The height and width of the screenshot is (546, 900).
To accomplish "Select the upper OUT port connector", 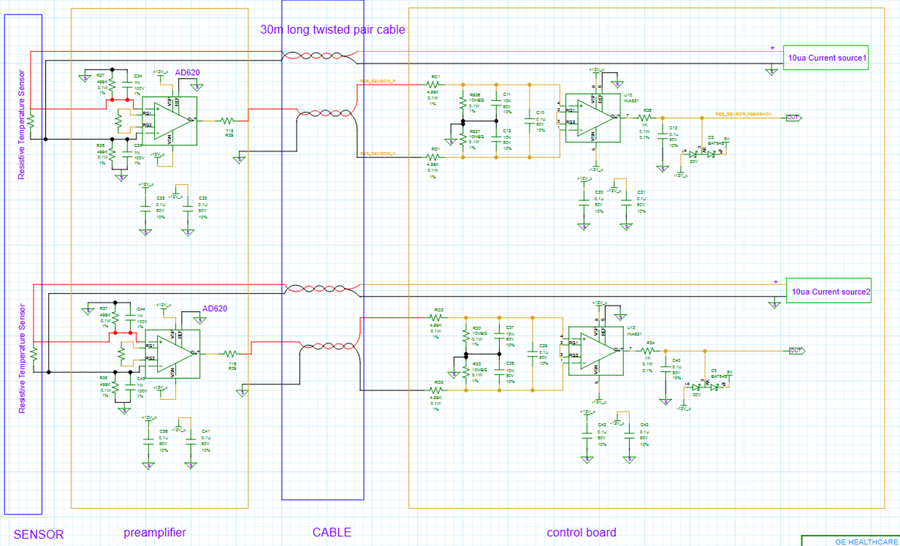I will pyautogui.click(x=793, y=118).
